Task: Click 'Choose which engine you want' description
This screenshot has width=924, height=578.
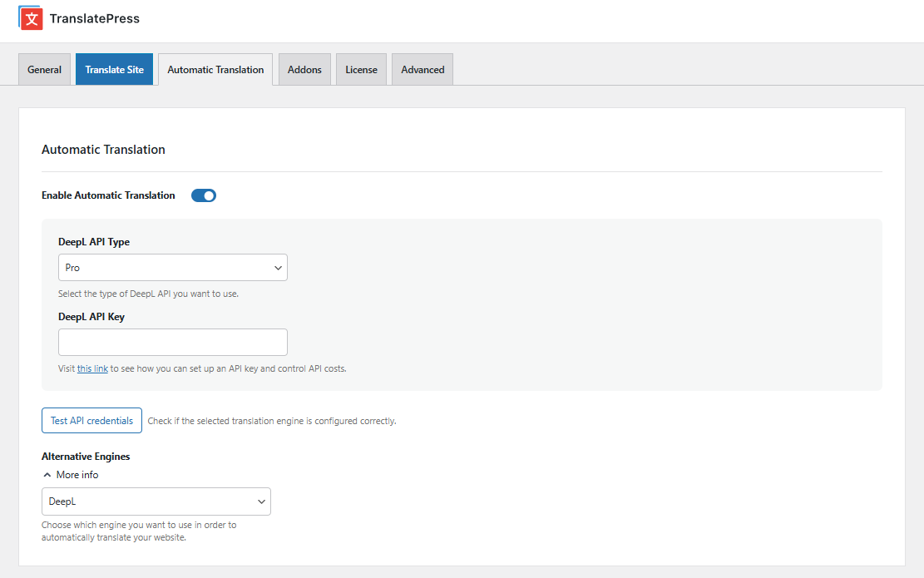Action: [139, 531]
